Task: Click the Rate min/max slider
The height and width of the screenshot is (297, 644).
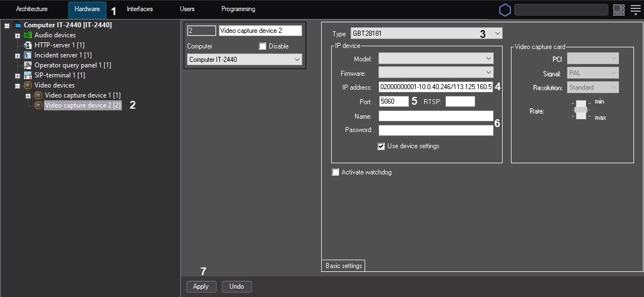Action: pyautogui.click(x=581, y=110)
